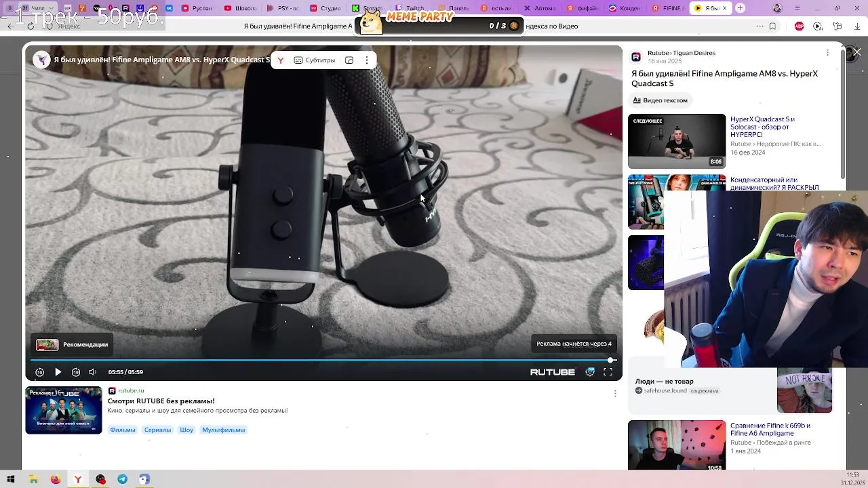The image size is (868, 488).
Task: Open Сравнение Fifine k669b title link
Action: pos(770,429)
